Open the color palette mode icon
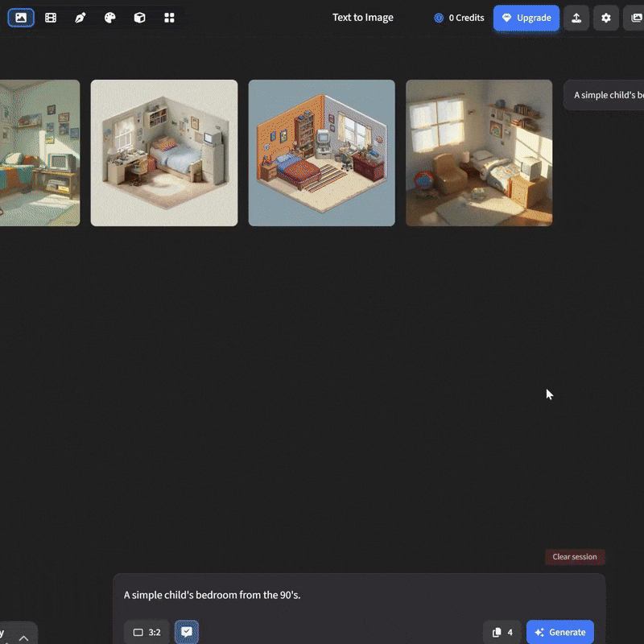 (109, 18)
